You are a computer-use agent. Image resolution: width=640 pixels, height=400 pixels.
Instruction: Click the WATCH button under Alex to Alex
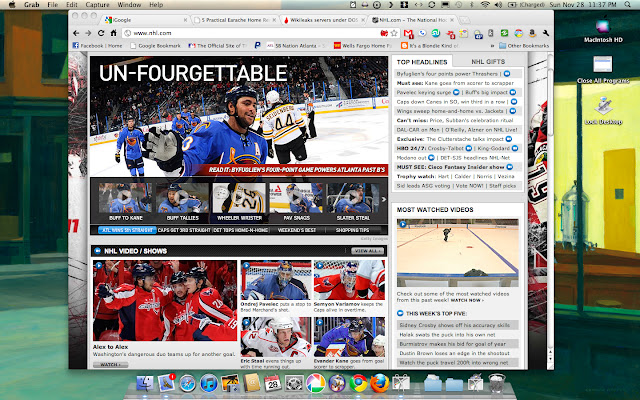click(110, 364)
